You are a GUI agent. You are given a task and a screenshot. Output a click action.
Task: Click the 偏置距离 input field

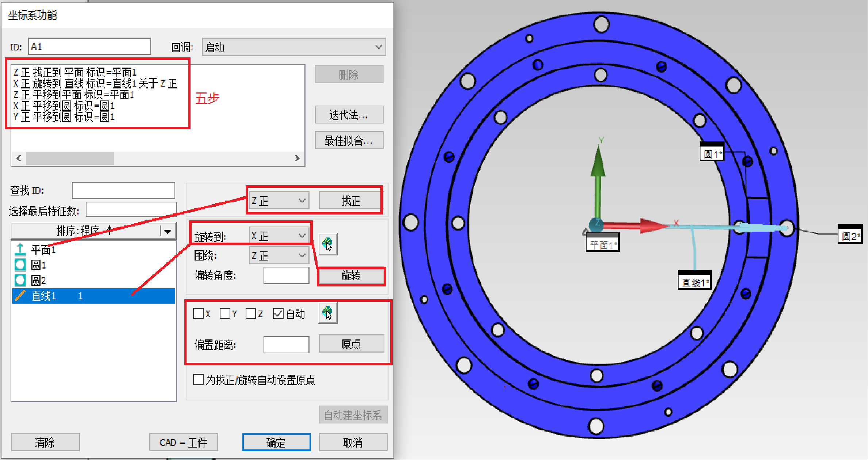click(x=287, y=344)
